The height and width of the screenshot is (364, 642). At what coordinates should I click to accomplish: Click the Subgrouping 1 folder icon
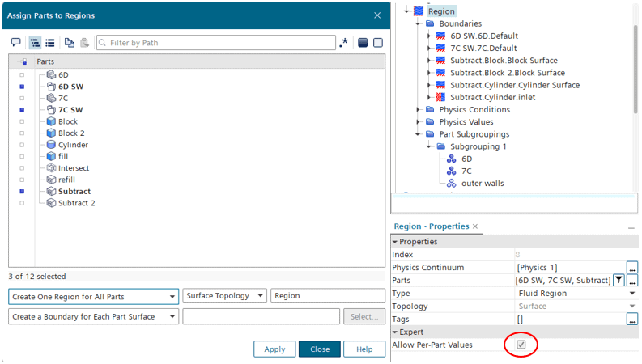(440, 146)
